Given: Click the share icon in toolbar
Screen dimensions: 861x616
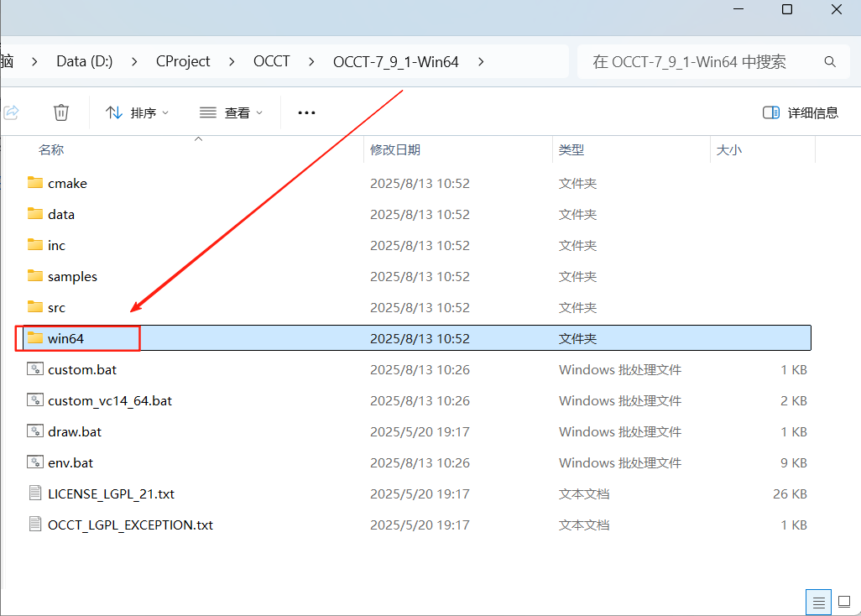Looking at the screenshot, I should tap(12, 112).
